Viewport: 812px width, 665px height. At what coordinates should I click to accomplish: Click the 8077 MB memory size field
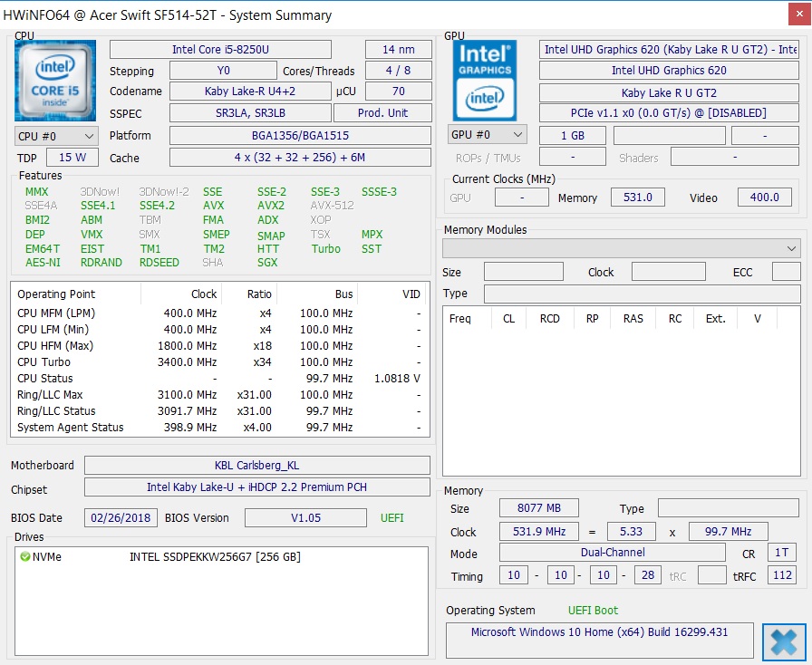click(x=537, y=509)
